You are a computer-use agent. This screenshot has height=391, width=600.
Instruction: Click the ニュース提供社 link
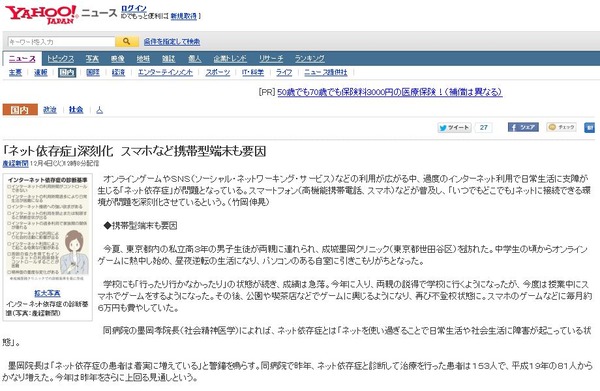[326, 72]
